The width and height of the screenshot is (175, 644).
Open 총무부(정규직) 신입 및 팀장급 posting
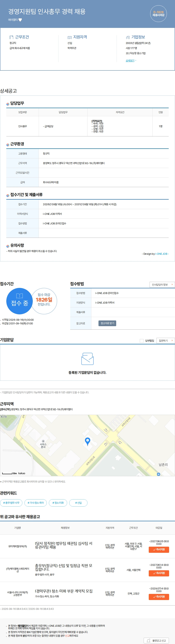(64, 567)
